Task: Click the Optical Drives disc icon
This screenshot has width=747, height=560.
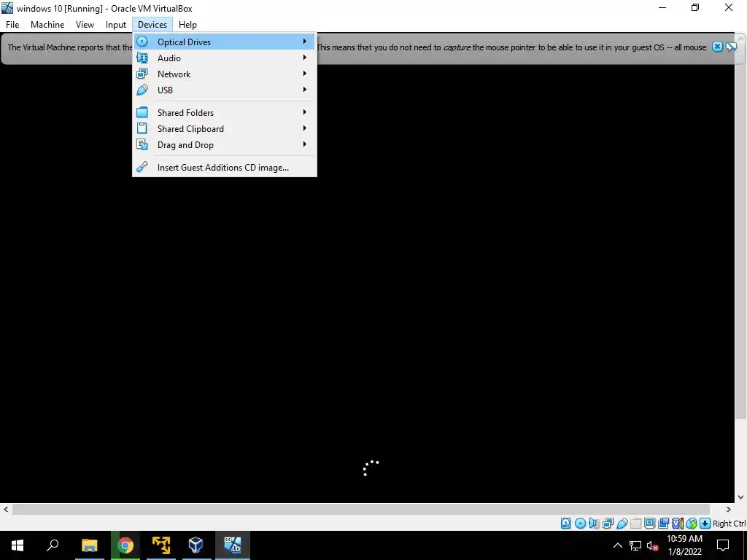Action: 142,42
